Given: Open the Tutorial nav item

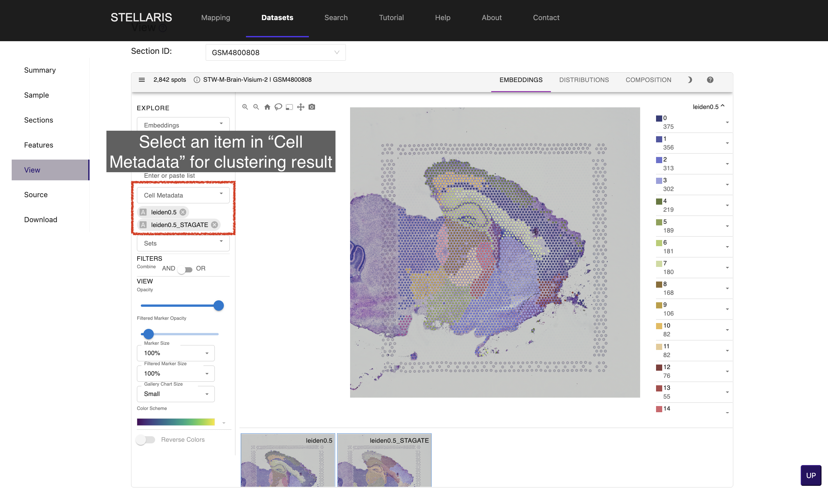Looking at the screenshot, I should point(392,18).
